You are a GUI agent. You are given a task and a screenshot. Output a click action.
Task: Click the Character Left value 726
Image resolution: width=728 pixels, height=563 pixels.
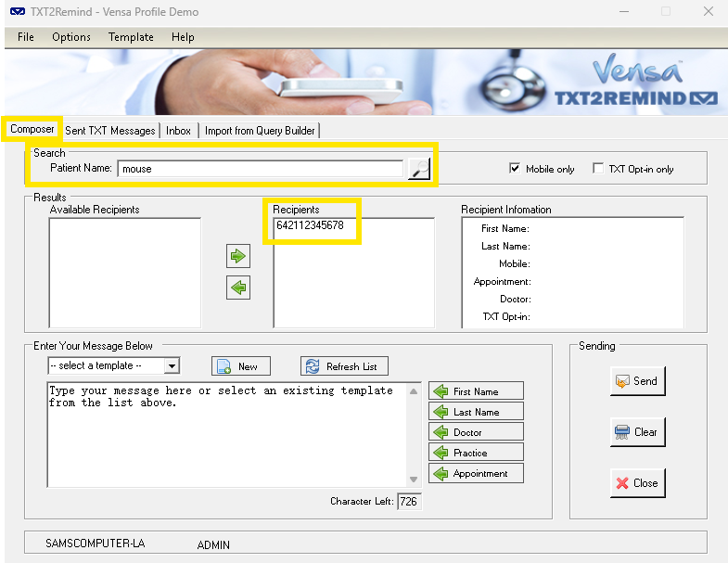409,502
